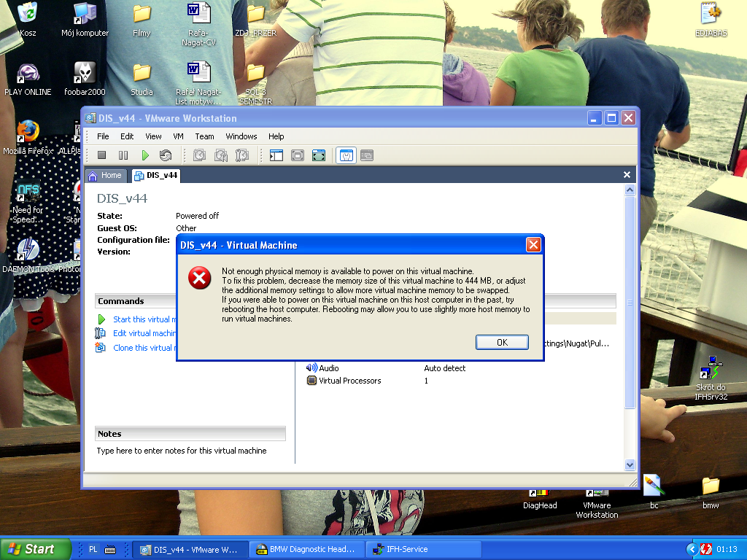
Task: Open the VM menu
Action: (178, 136)
